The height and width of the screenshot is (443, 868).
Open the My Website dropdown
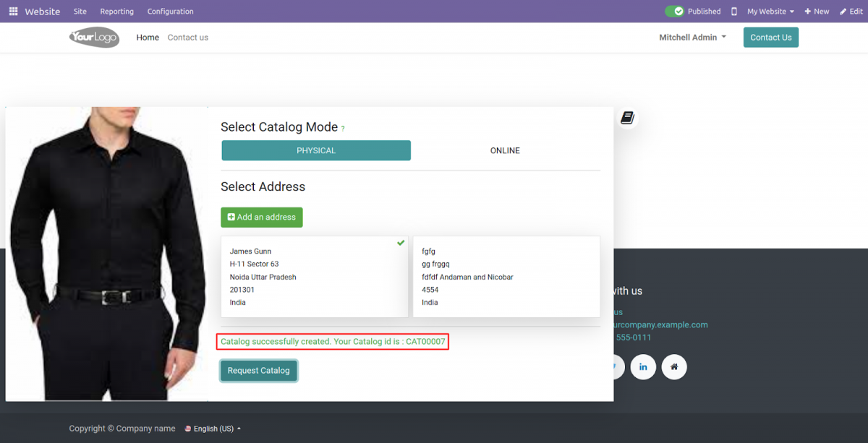pyautogui.click(x=769, y=11)
